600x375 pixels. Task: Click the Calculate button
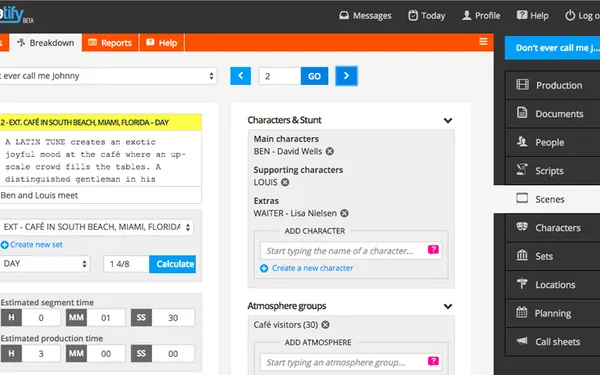click(173, 264)
